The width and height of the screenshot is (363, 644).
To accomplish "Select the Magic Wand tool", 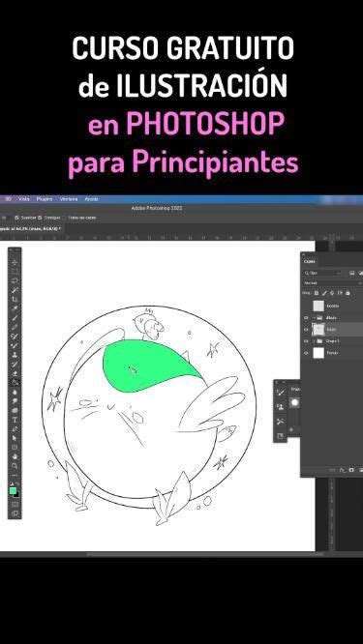I will (15, 290).
